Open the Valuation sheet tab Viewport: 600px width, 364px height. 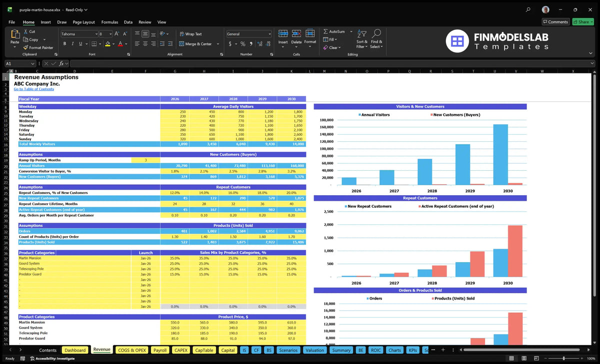(314, 350)
